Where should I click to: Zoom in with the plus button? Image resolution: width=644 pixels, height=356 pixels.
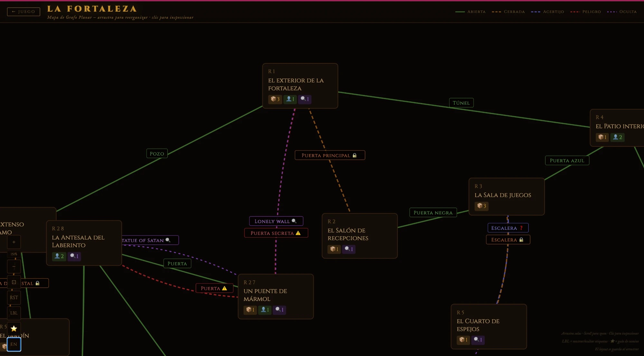click(14, 242)
